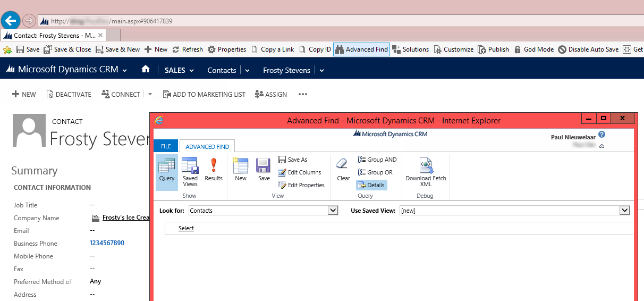Toggle the Details button in Query group
Screen dimensions: 644x301
tap(371, 185)
